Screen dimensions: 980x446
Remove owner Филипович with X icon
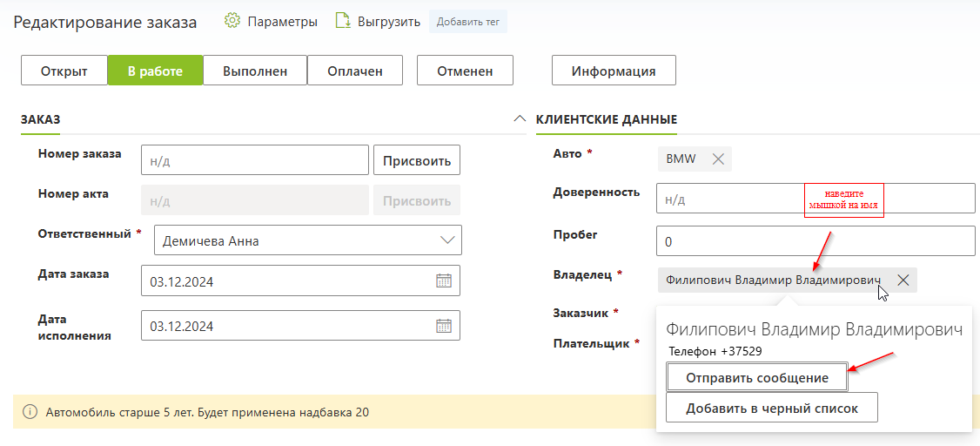pyautogui.click(x=903, y=280)
